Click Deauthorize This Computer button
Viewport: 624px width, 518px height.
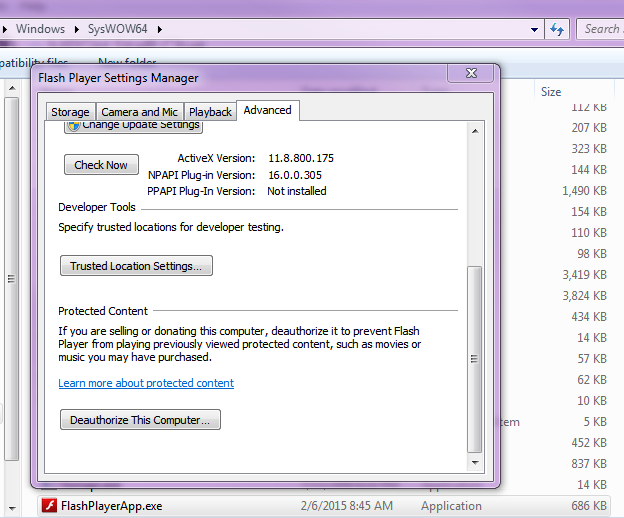pos(140,420)
